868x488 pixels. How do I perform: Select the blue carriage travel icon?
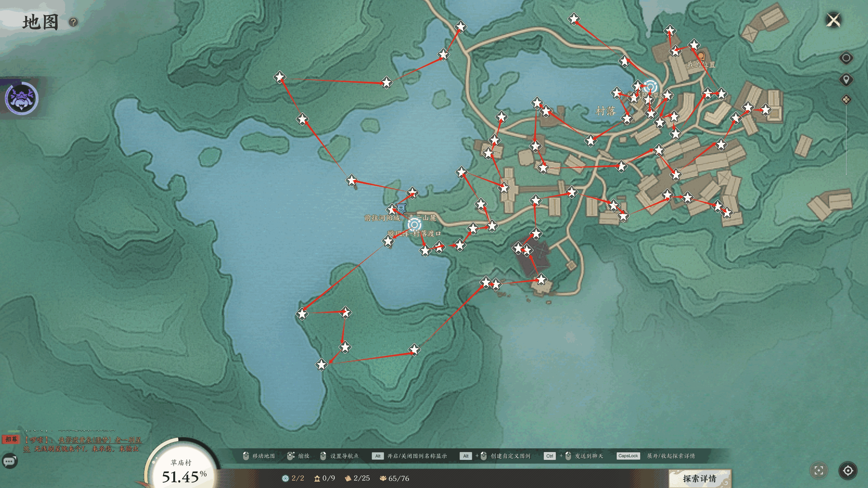pyautogui.click(x=401, y=208)
